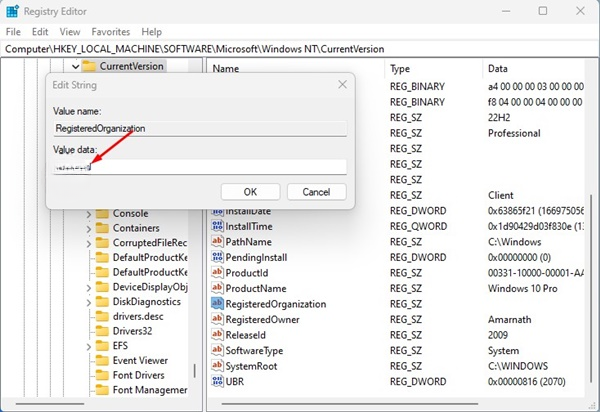Select the Drivers32 folder icon

tap(102, 331)
